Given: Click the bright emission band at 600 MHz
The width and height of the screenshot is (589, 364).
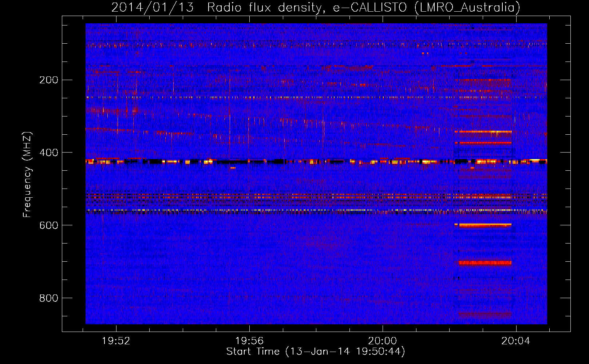Looking at the screenshot, I should click(x=485, y=225).
